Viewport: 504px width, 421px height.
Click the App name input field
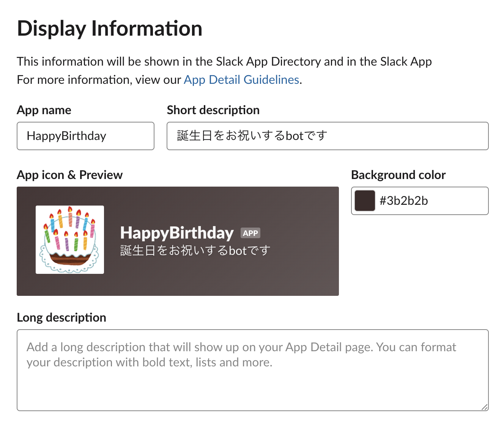click(x=85, y=136)
